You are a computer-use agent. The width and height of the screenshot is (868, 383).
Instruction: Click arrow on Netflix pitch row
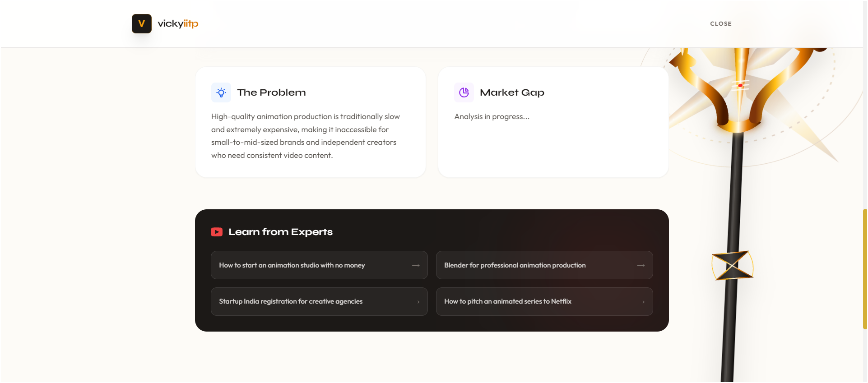[x=641, y=301]
